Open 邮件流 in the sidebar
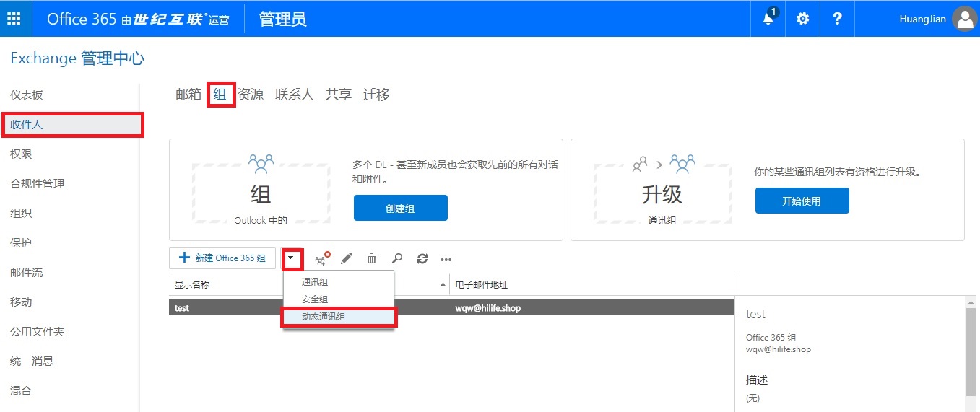Viewport: 980px width, 412px height. [27, 272]
